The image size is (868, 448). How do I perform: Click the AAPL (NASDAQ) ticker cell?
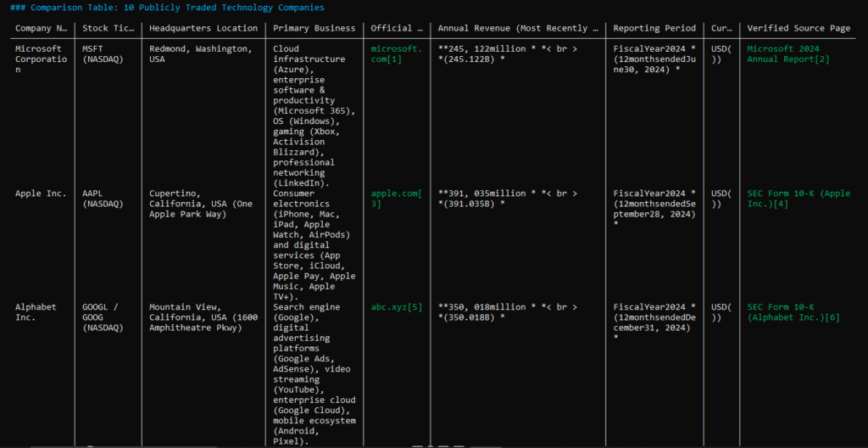click(x=103, y=199)
